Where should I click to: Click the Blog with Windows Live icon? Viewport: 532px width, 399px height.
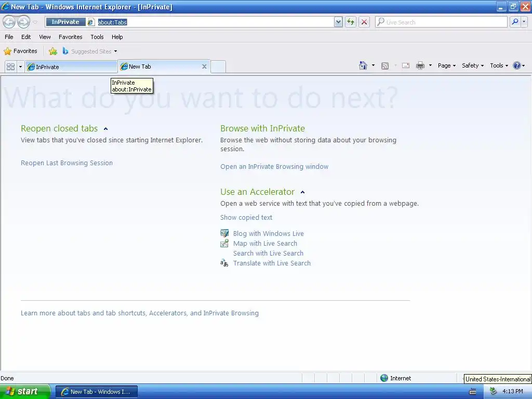pos(224,233)
